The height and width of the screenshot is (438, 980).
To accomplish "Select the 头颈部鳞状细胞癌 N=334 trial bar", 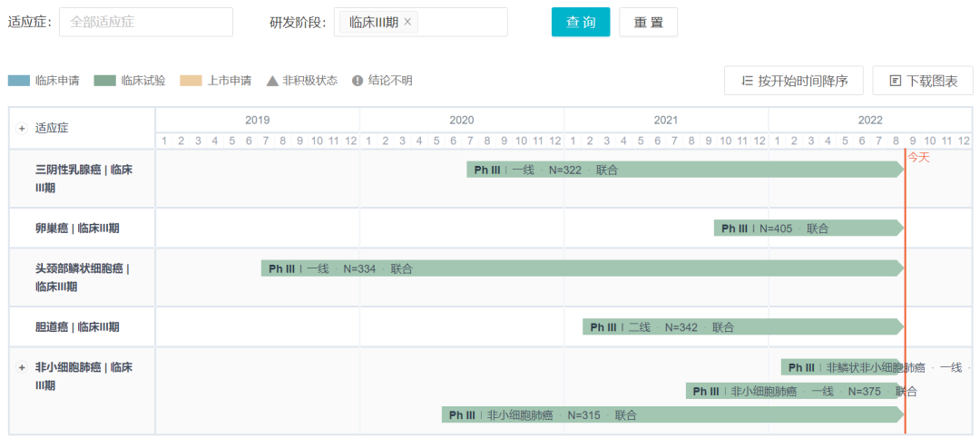I will point(581,268).
